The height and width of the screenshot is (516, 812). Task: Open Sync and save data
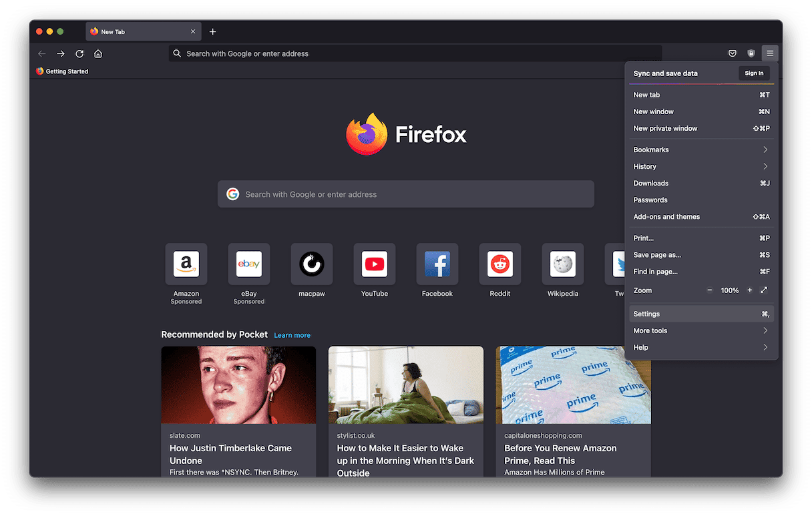pos(665,73)
